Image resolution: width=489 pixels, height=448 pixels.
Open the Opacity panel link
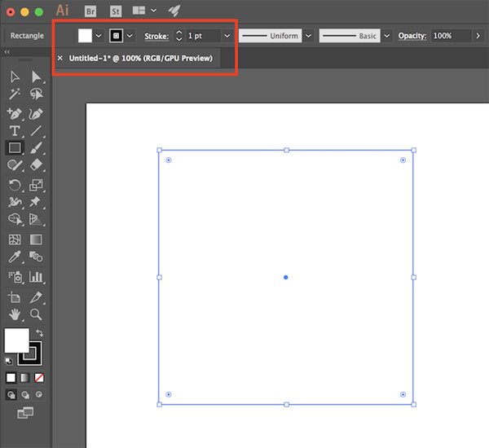pyautogui.click(x=412, y=36)
